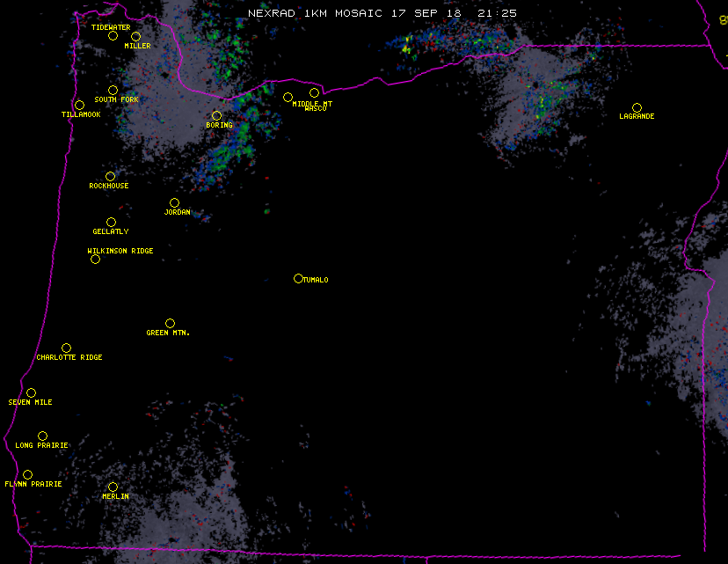Click the Boring station circle marker

point(216,116)
